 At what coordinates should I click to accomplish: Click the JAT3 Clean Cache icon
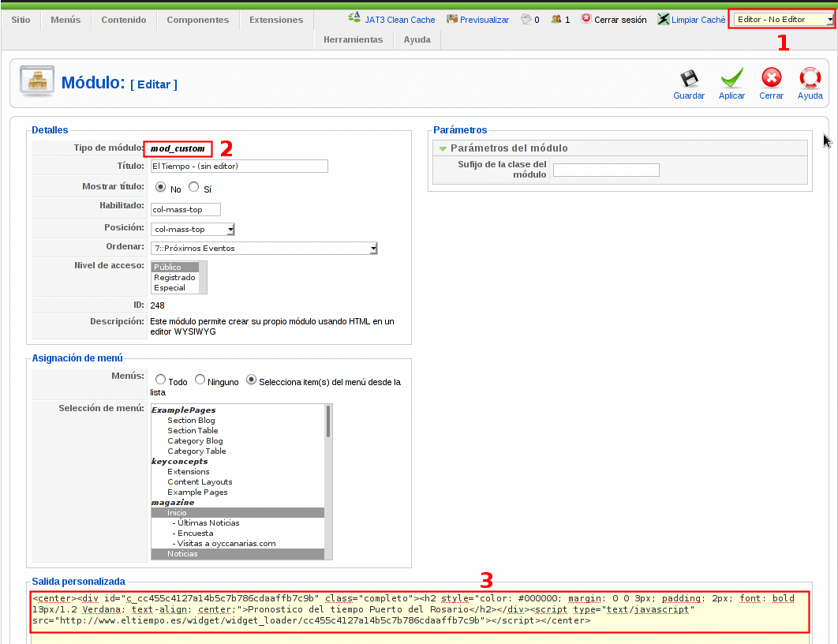click(x=354, y=18)
